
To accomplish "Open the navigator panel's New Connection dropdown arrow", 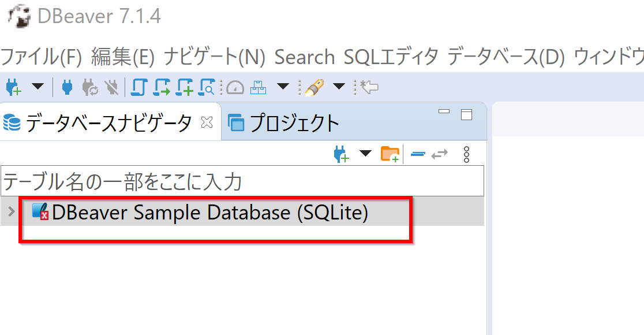I will click(365, 153).
